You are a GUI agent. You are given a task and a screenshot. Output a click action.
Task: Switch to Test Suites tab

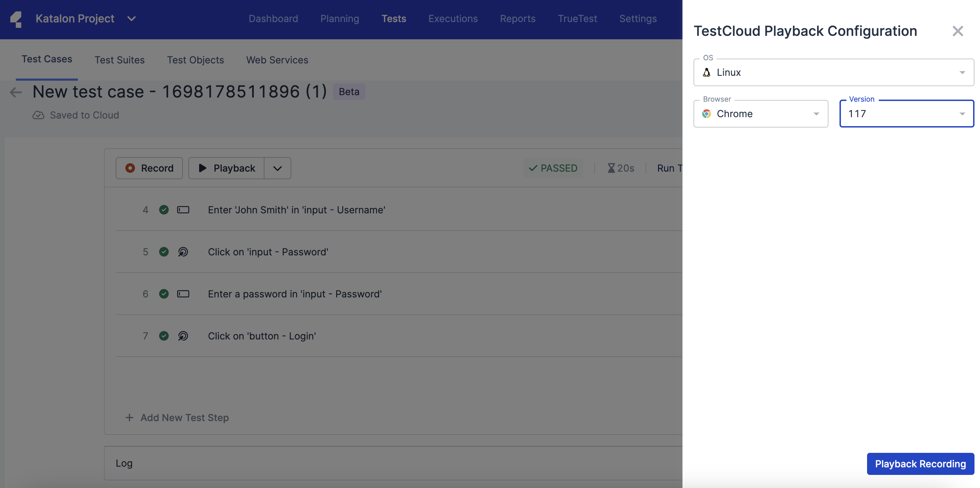119,59
